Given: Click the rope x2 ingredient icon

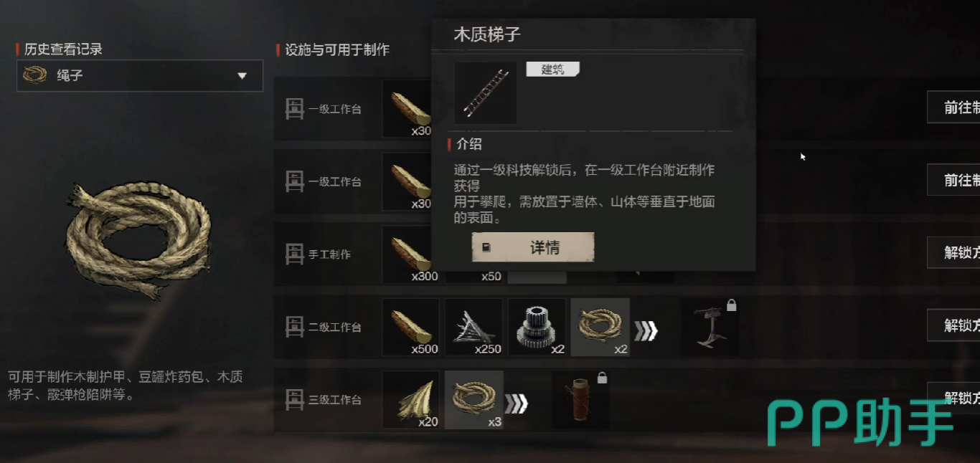Looking at the screenshot, I should [x=600, y=327].
